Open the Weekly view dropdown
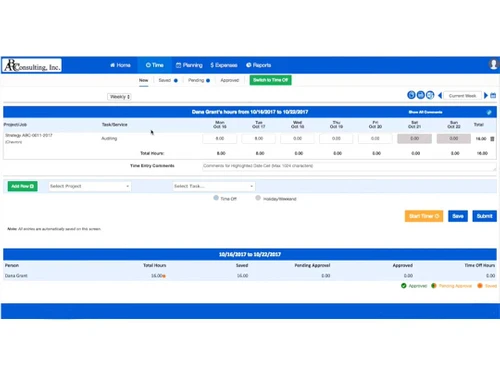This screenshot has width=500, height=375. point(119,97)
